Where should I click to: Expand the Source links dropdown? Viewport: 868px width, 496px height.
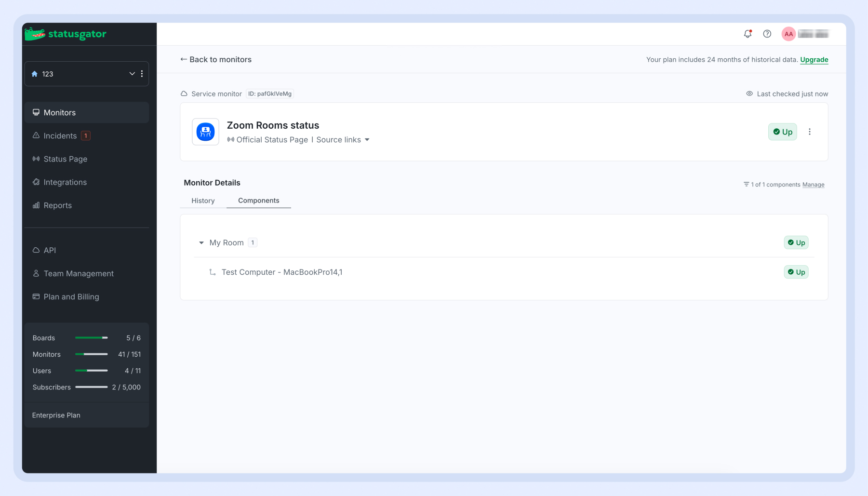click(343, 140)
